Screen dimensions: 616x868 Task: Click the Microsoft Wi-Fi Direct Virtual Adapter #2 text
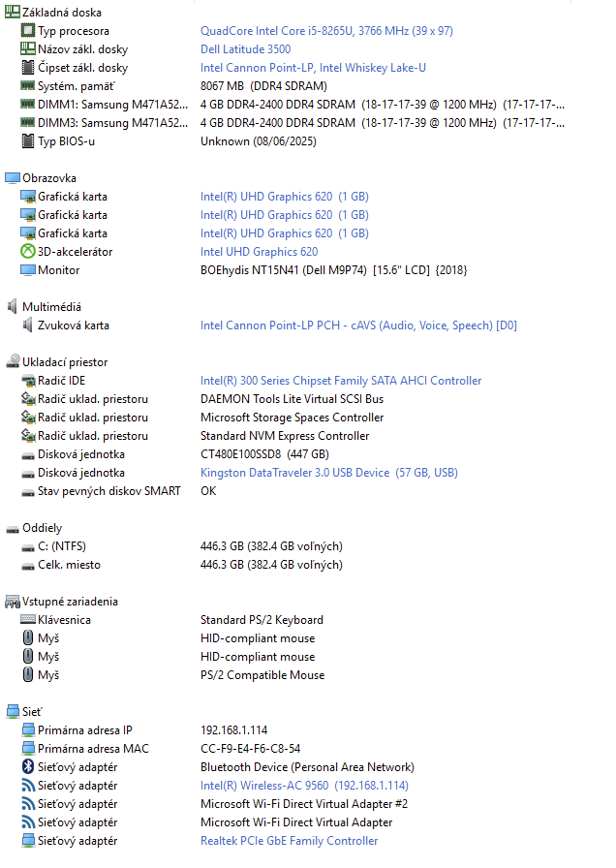coord(304,803)
